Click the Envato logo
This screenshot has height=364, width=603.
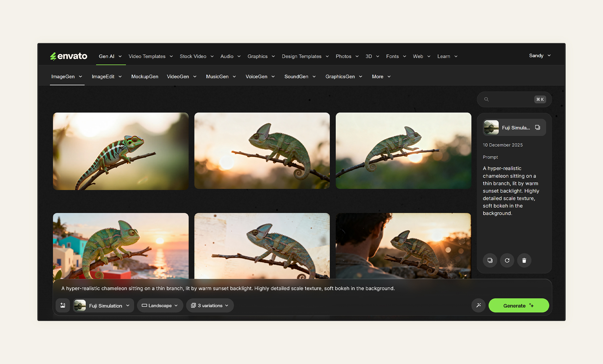(69, 56)
